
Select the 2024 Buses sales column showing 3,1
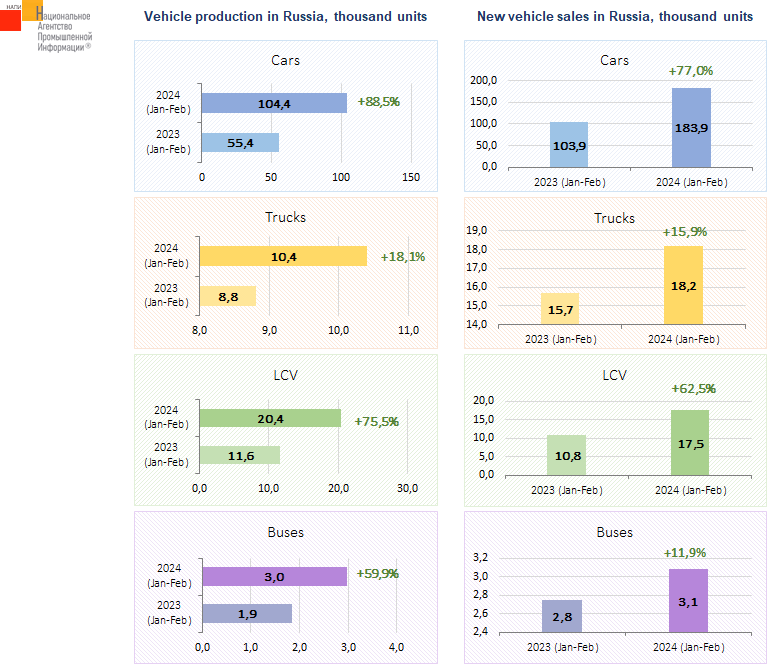[x=687, y=600]
